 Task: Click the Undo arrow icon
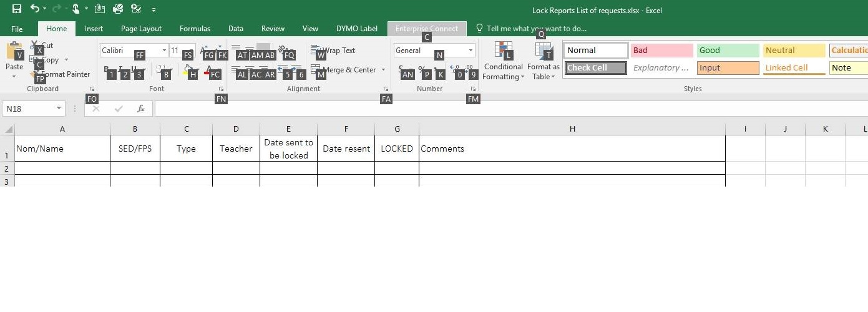tap(35, 9)
